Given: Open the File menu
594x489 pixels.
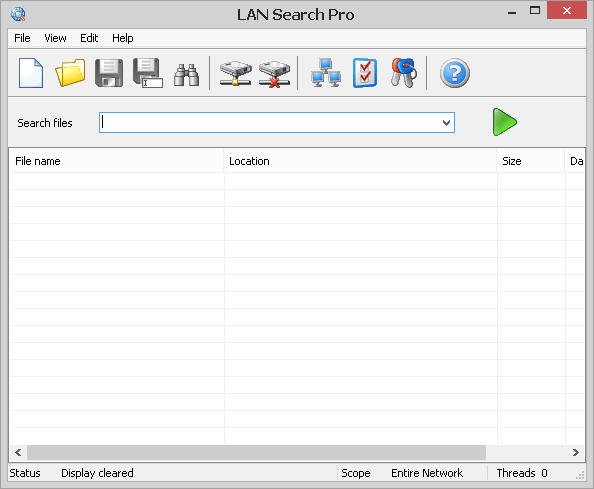Looking at the screenshot, I should pos(22,38).
